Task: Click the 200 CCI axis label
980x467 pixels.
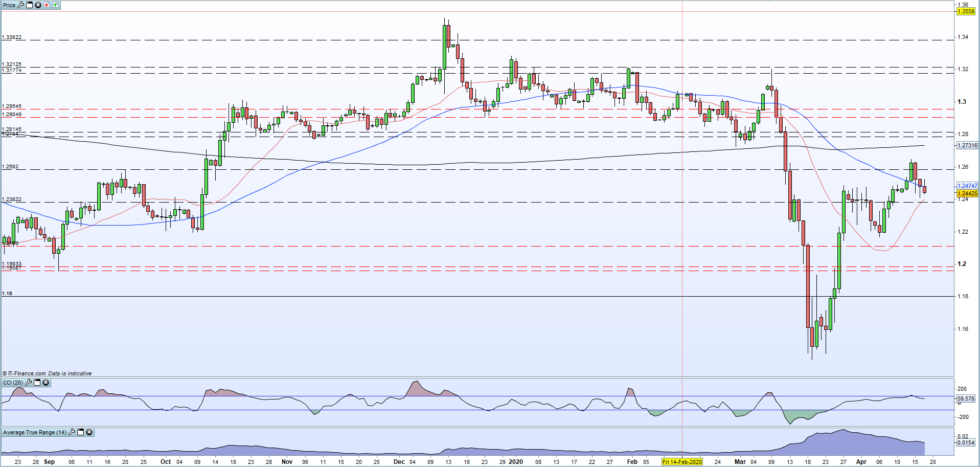Action: [x=962, y=389]
